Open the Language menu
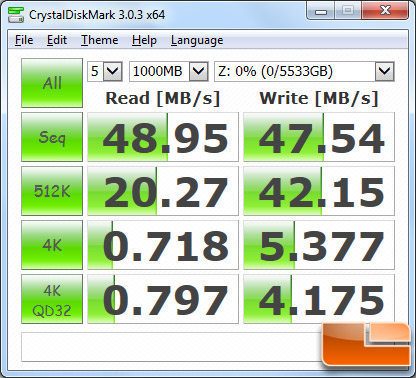The image size is (416, 378). (x=197, y=40)
